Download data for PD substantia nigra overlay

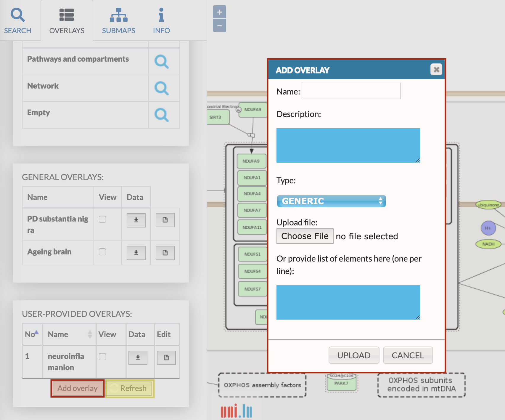click(x=136, y=220)
